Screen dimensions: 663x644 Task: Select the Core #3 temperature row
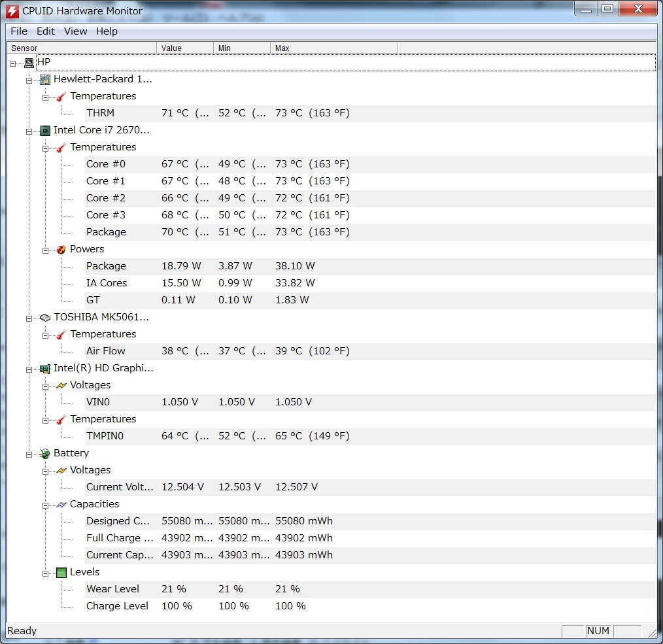[x=106, y=215]
